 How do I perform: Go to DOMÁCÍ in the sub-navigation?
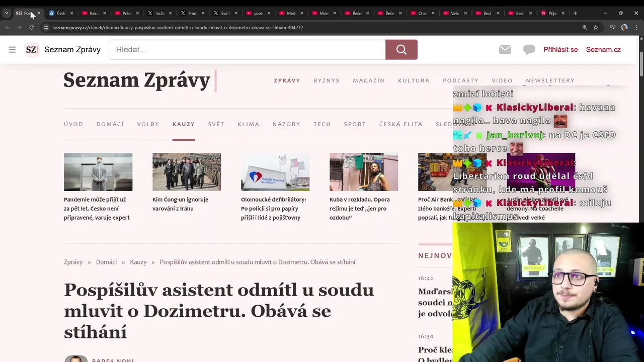coord(110,124)
